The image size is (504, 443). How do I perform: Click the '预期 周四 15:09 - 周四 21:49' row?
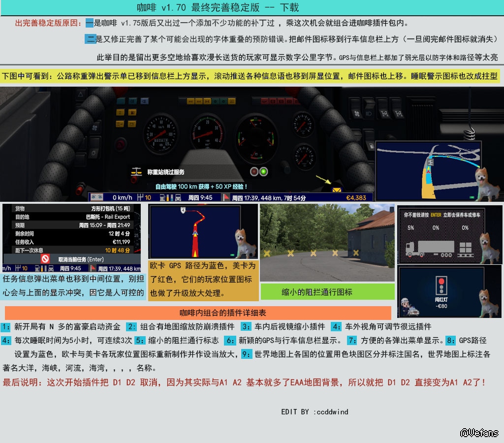(x=72, y=225)
